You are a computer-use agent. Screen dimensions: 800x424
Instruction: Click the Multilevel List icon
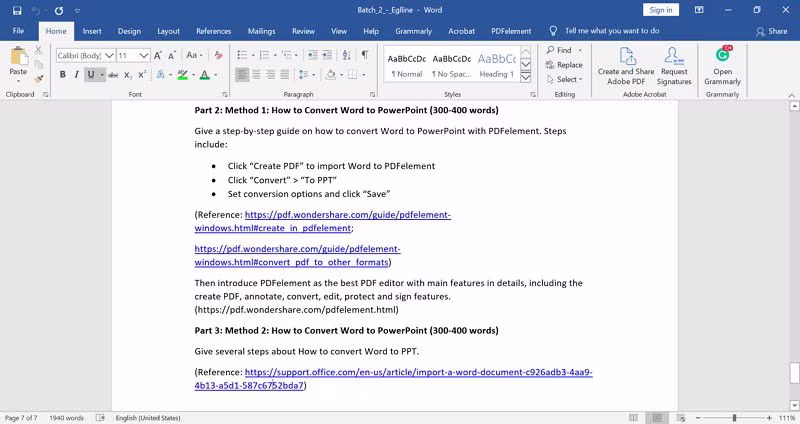pyautogui.click(x=287, y=55)
